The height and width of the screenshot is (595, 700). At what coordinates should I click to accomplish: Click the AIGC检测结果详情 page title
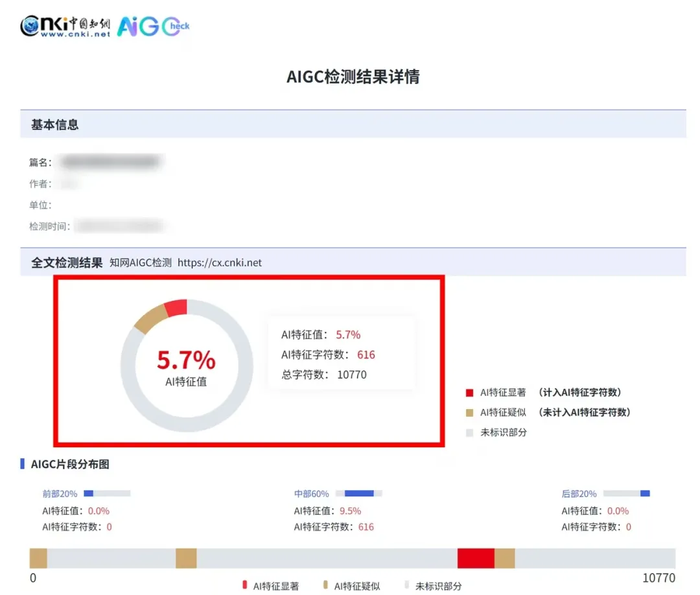click(353, 76)
